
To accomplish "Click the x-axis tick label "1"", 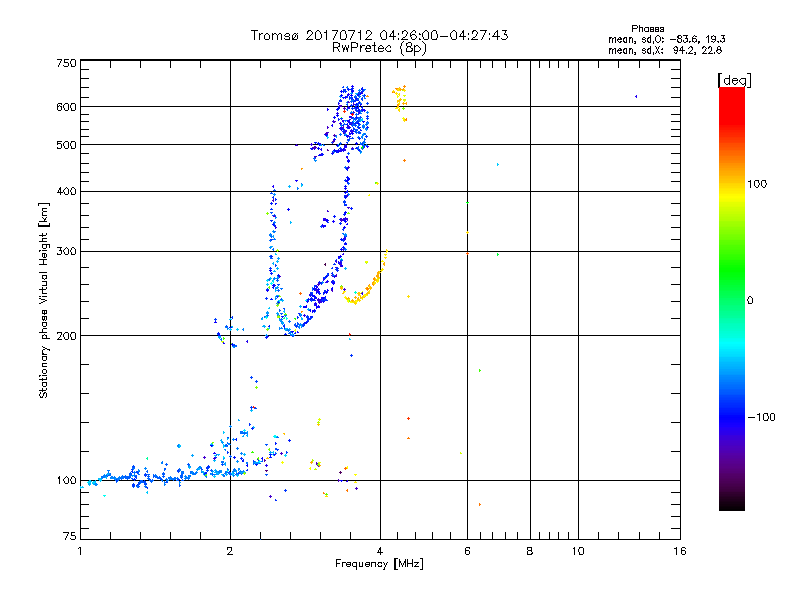I will (x=80, y=551).
